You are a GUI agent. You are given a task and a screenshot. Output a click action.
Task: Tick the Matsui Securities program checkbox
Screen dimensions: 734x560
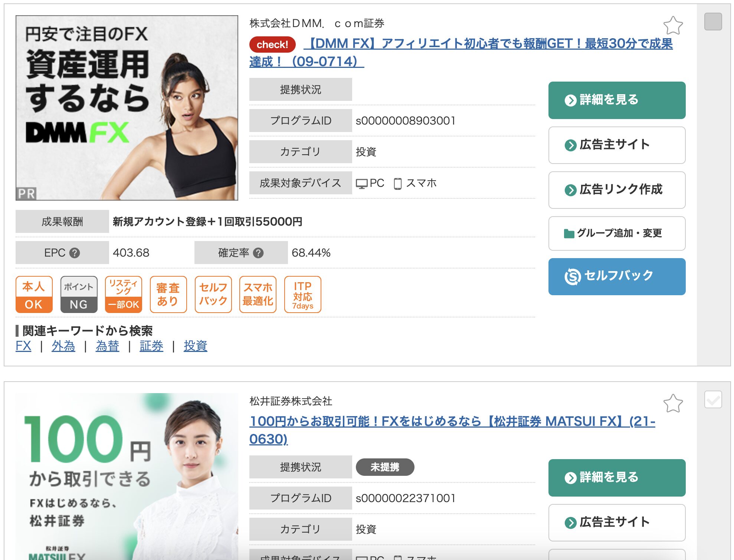(x=713, y=399)
